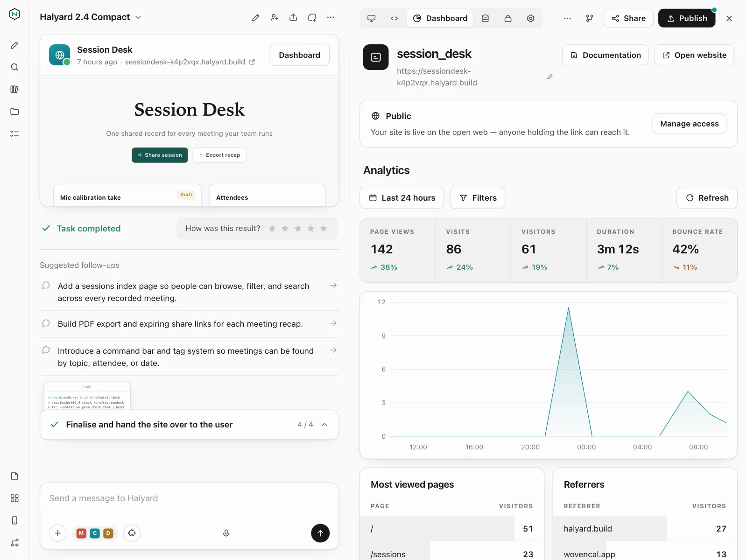Screen dimensions: 747x560
Task: Select the sessions index page follow-up suggestion
Action: point(189,292)
